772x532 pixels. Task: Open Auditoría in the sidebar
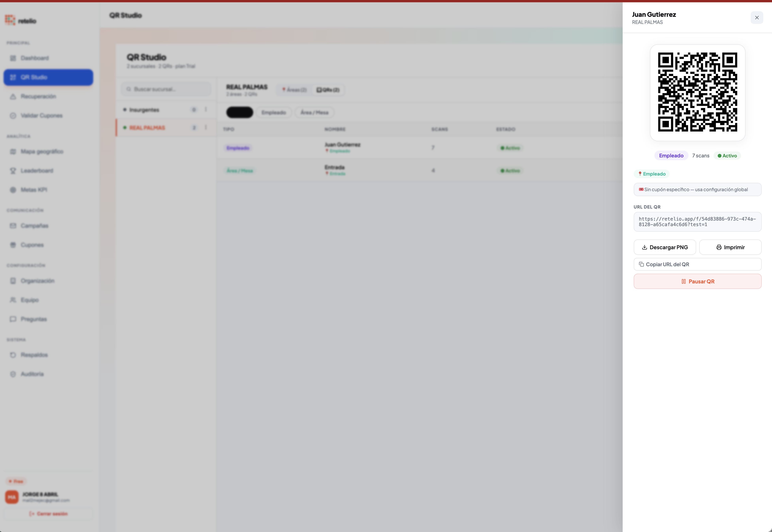(48, 374)
